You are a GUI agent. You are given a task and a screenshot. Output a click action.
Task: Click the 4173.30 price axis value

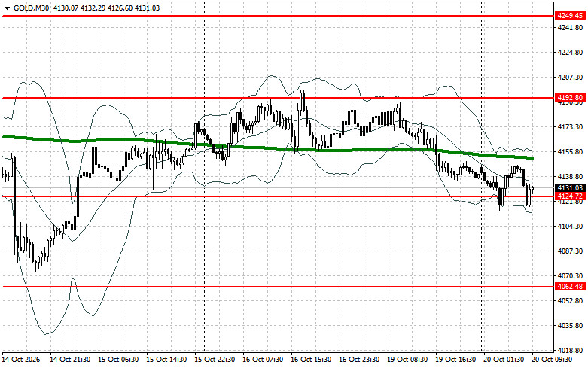point(570,127)
